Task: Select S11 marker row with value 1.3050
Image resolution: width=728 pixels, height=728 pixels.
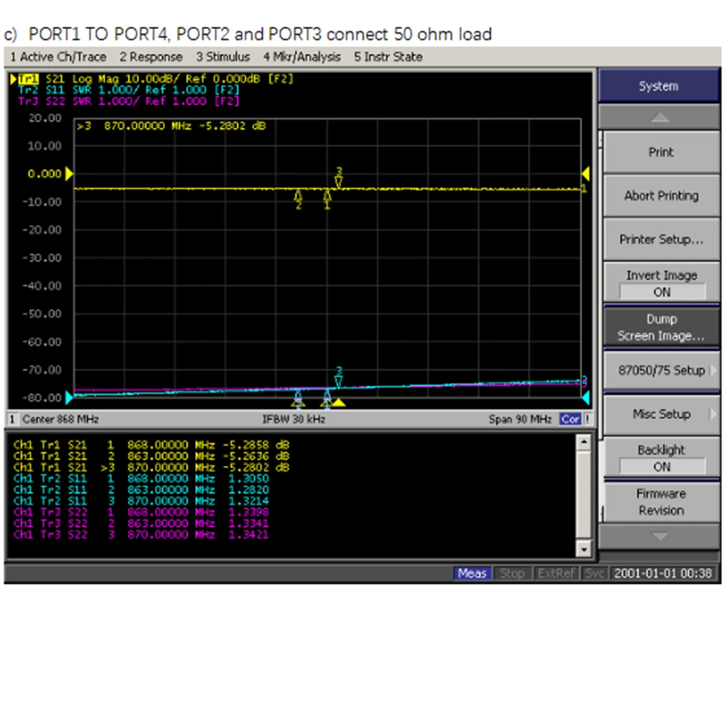Action: (x=141, y=478)
